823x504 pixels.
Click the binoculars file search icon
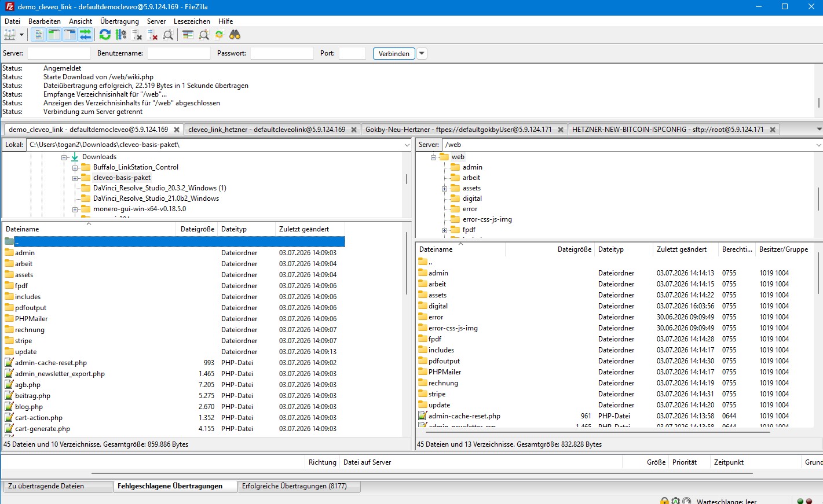(x=235, y=35)
